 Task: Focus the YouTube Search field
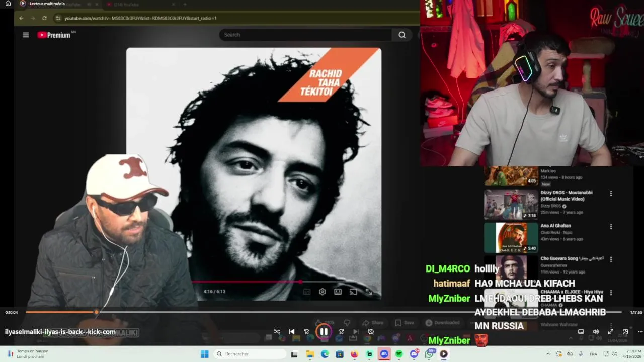pos(305,35)
